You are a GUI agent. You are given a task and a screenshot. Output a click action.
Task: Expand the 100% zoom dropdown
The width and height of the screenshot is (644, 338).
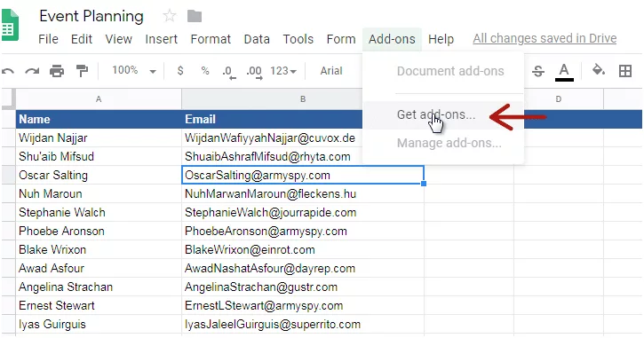(134, 71)
